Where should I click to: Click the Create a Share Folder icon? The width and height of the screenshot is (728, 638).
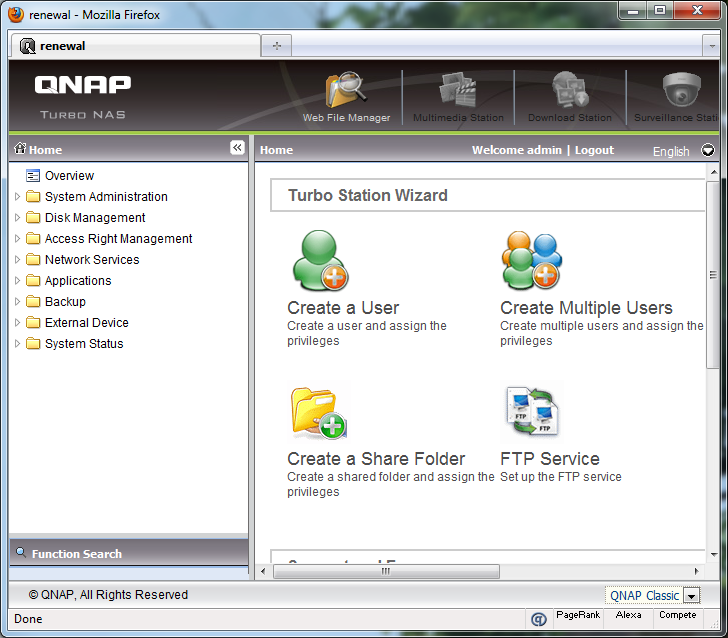[319, 412]
